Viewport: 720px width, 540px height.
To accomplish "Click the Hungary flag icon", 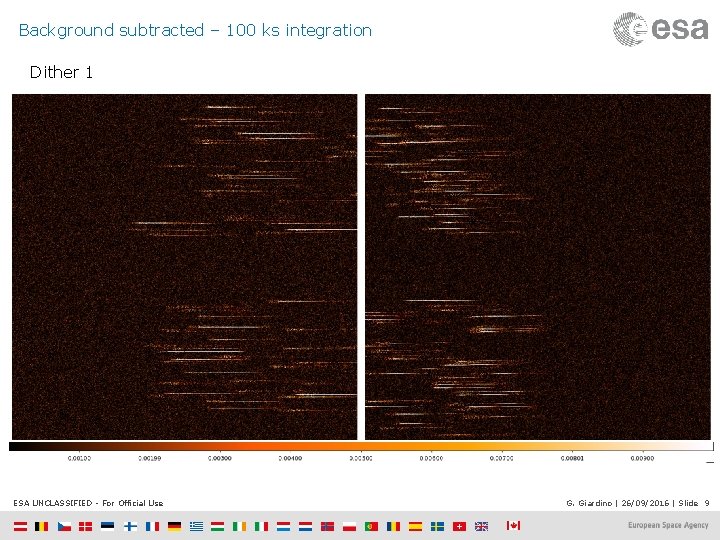I will 218,526.
